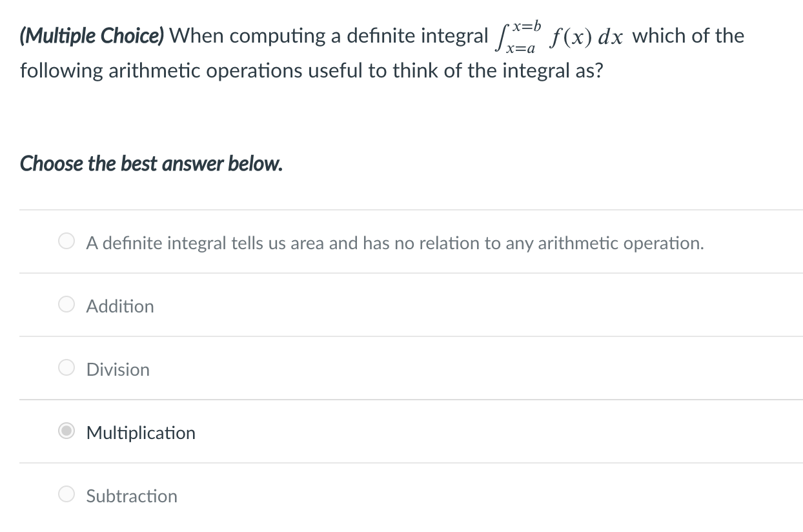The width and height of the screenshot is (803, 532).
Task: Select the first answer about definite integral area
Action: coord(394,243)
